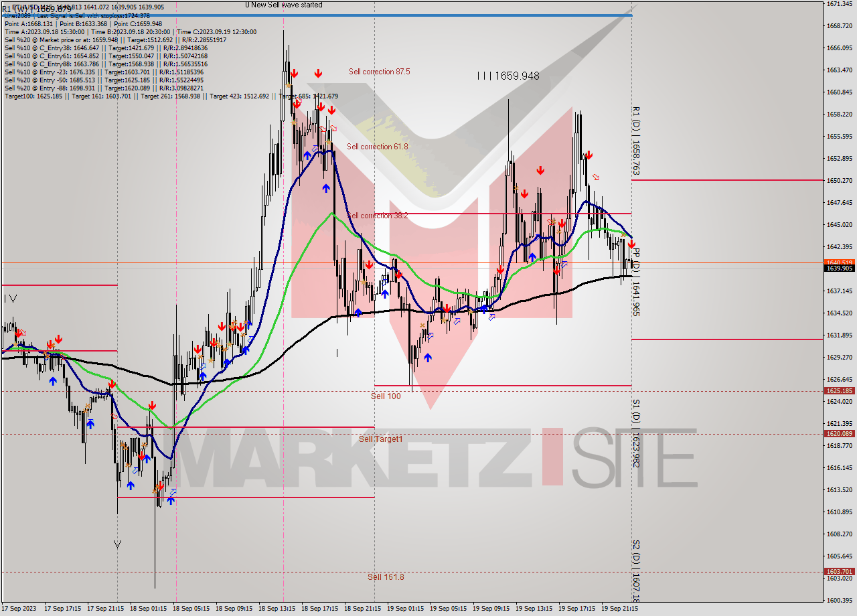Click the 'S1 (D) | 1623.982' pivot label
Image resolution: width=857 pixels, height=616 pixels.
point(637,433)
